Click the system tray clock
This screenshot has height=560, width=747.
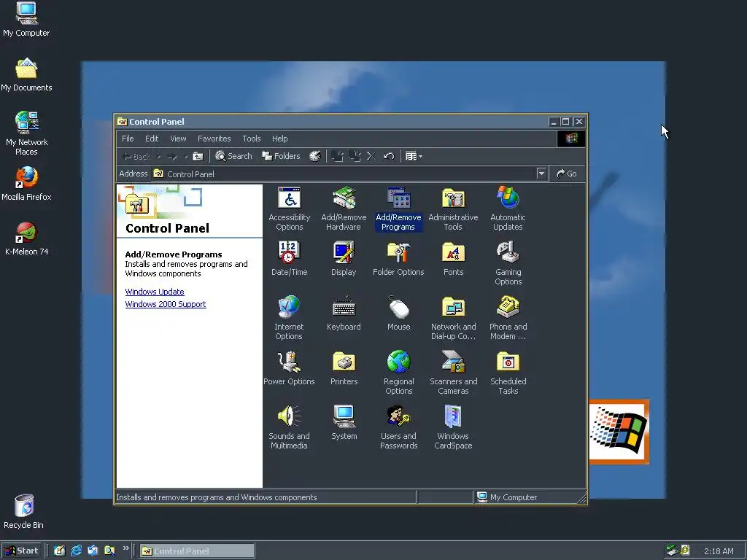(x=719, y=551)
